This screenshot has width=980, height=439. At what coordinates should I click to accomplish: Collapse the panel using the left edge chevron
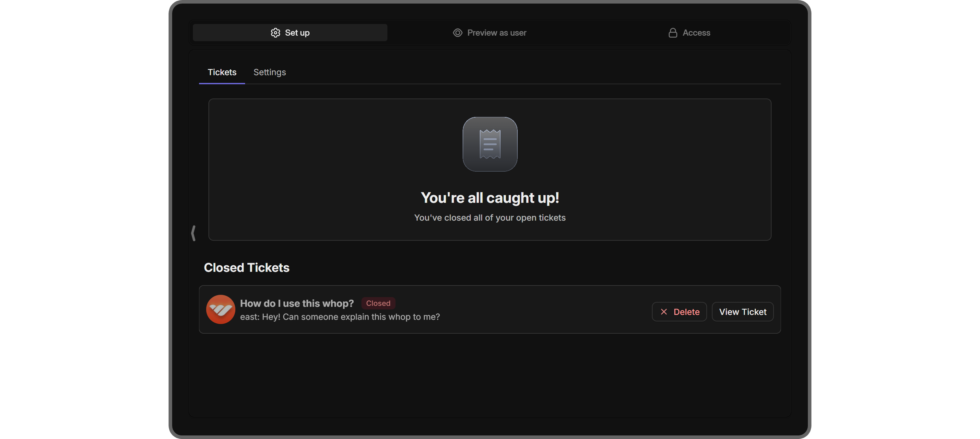coord(194,233)
